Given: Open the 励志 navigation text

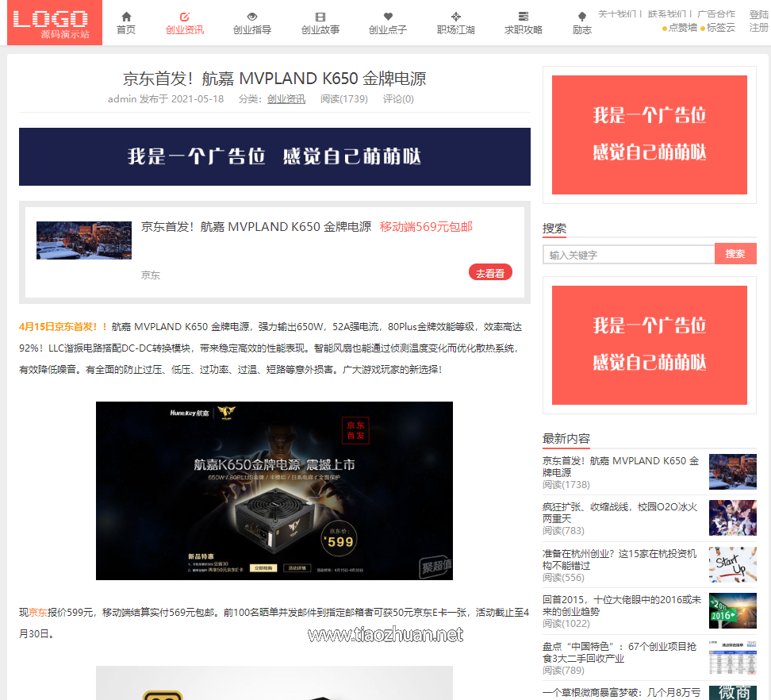Looking at the screenshot, I should click(x=581, y=29).
